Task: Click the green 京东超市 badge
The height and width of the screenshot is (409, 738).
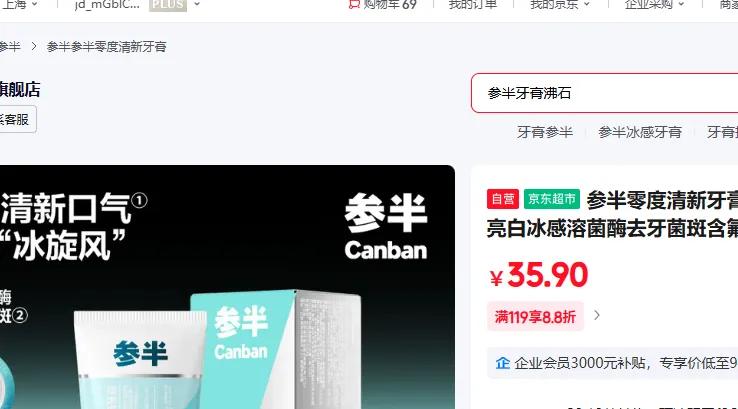Action: coord(552,199)
